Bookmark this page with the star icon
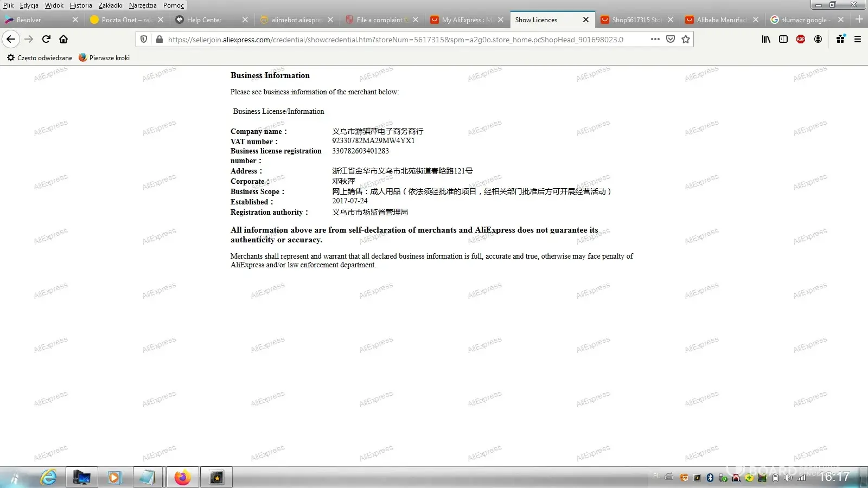The image size is (868, 488). point(686,39)
